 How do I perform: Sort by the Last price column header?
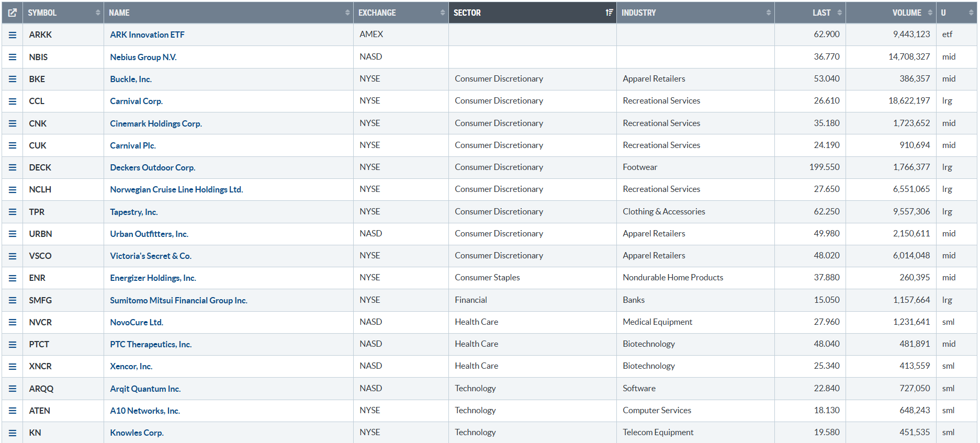click(821, 13)
